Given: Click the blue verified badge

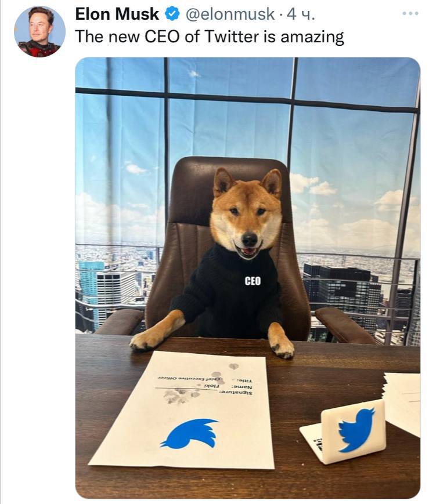Looking at the screenshot, I should [172, 14].
